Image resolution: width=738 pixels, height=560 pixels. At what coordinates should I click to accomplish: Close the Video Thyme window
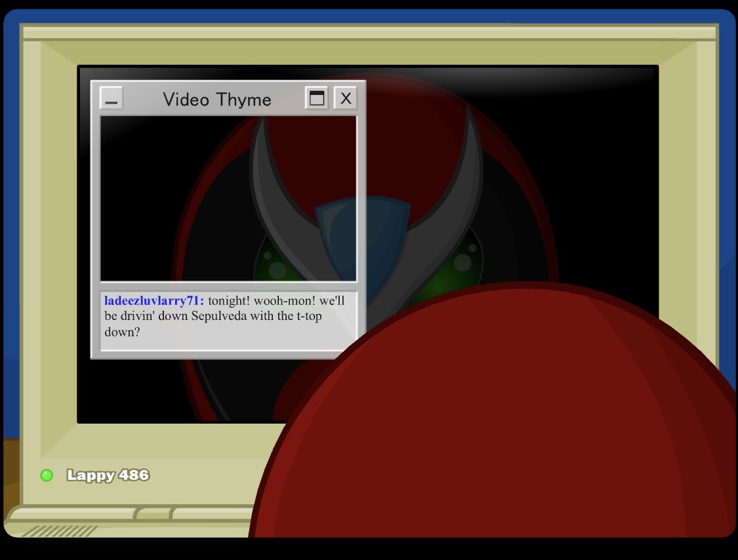click(346, 98)
